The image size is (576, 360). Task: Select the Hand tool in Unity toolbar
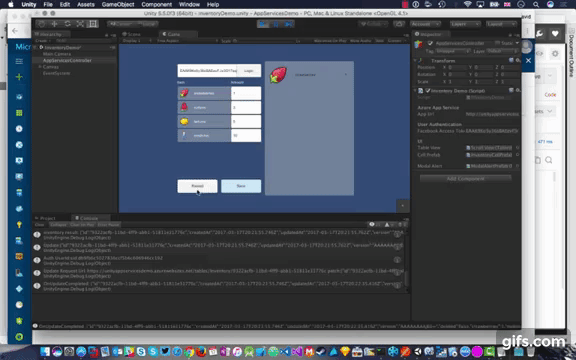click(42, 24)
